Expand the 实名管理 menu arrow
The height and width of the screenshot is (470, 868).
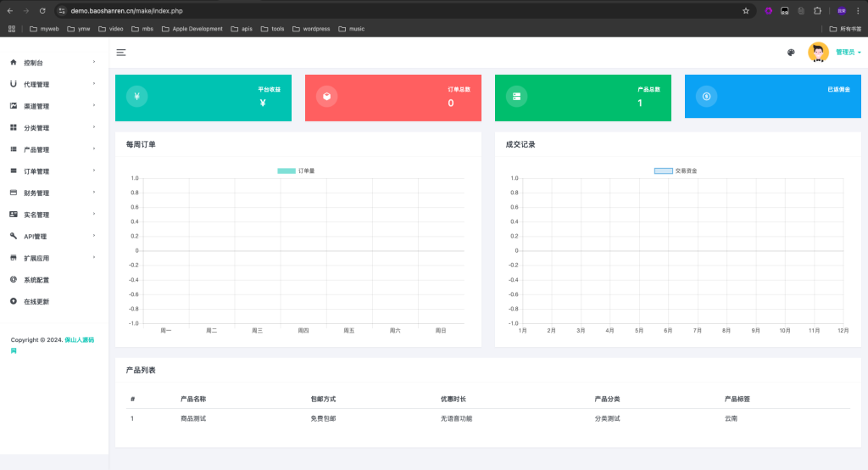click(94, 214)
